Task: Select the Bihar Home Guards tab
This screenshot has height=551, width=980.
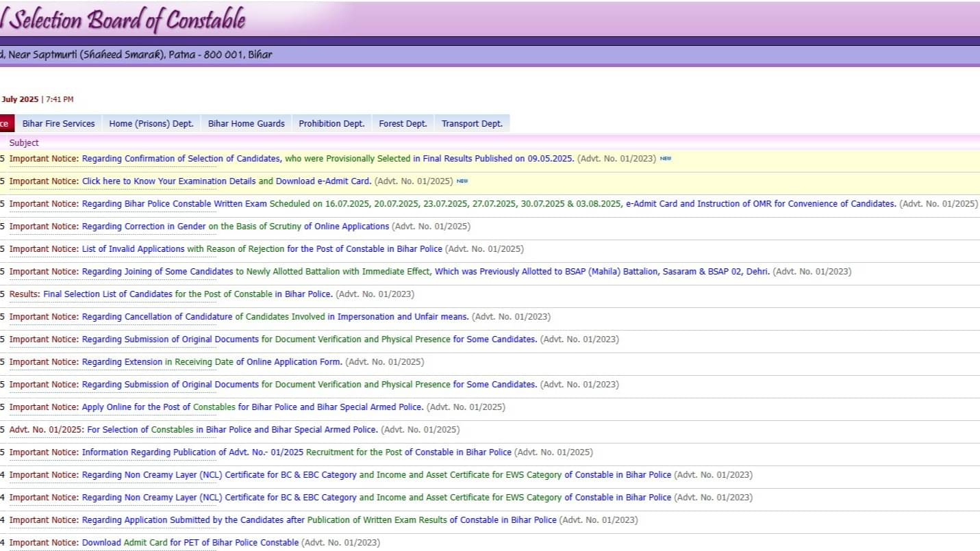Action: tap(246, 124)
